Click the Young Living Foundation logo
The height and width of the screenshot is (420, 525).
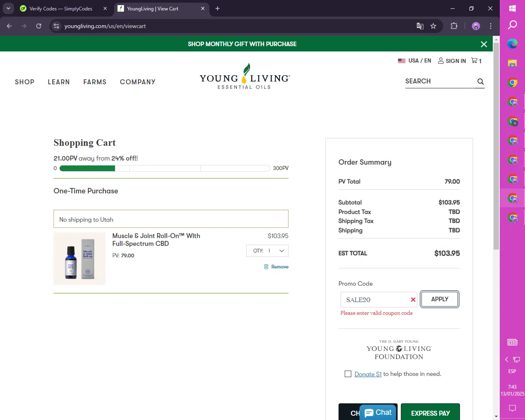click(399, 350)
